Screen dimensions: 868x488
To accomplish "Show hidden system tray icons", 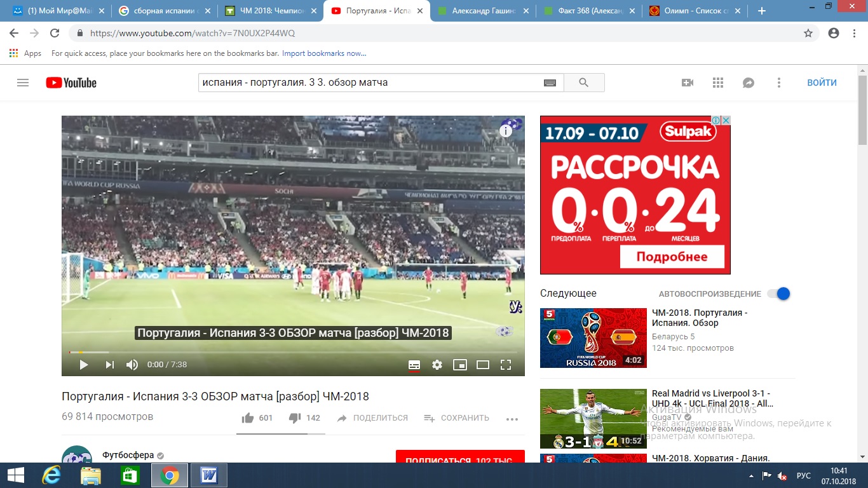I will tap(750, 476).
